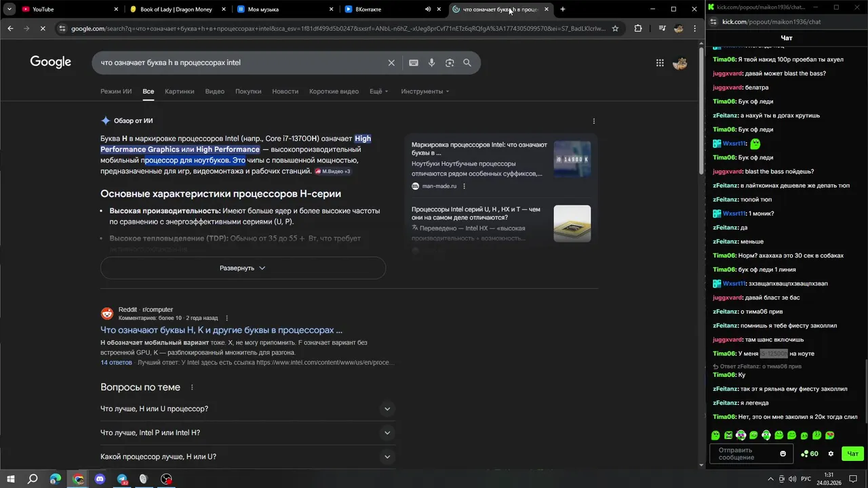Open Kick chat settings gear
The image size is (868, 488).
(831, 453)
